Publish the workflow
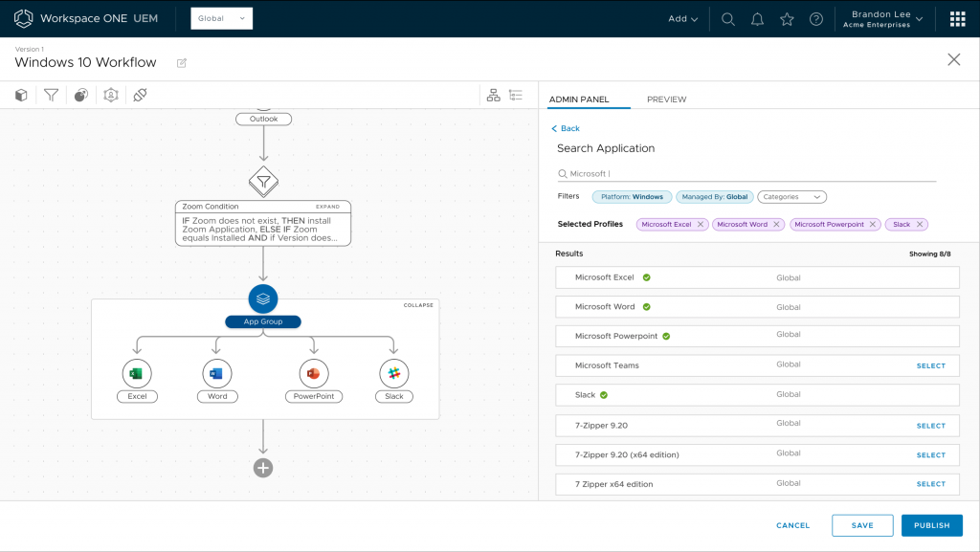980x552 pixels. [931, 525]
